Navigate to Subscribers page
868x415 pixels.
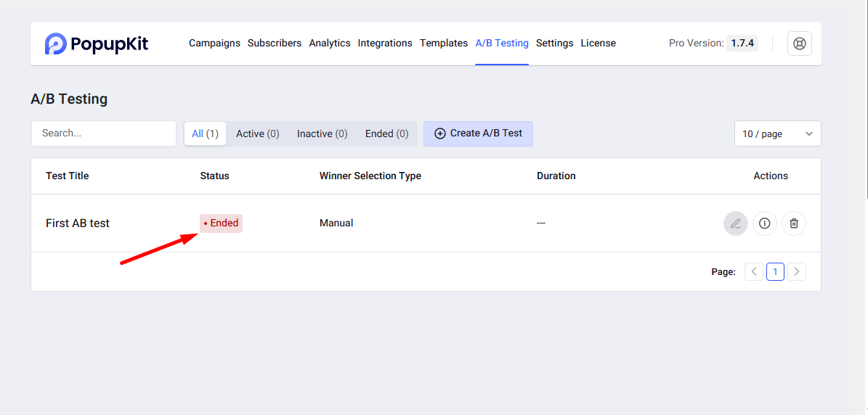(274, 44)
